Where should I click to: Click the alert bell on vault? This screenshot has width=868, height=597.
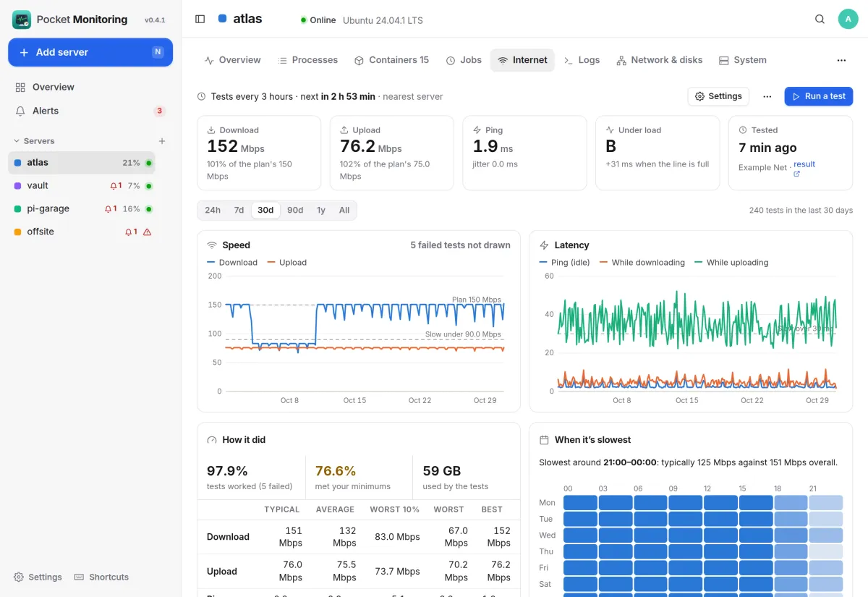click(114, 186)
